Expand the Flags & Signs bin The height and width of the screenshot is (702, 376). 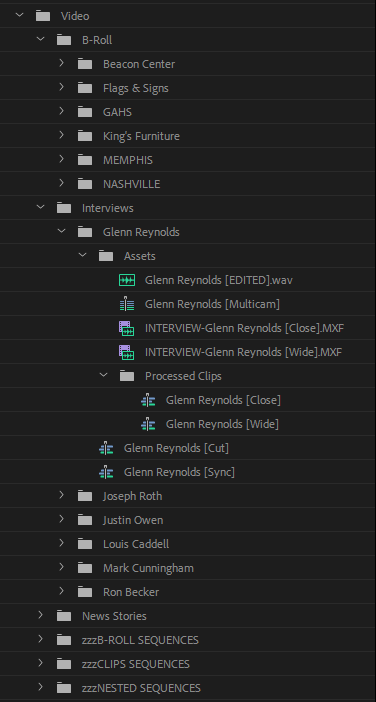click(61, 87)
